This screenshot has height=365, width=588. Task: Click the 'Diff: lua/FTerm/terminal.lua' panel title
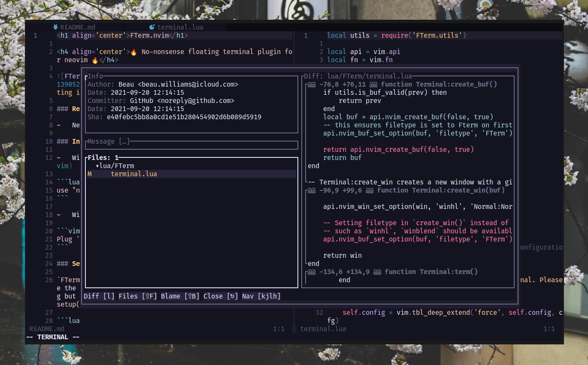point(358,76)
